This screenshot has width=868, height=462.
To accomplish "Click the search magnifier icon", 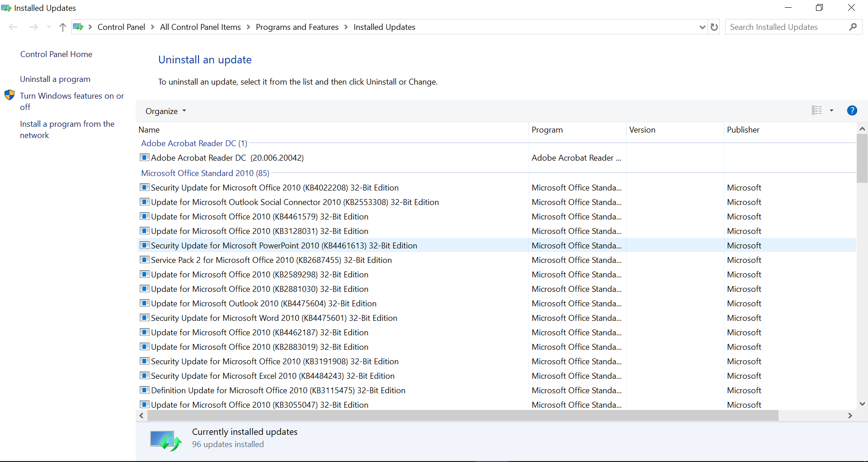I will pyautogui.click(x=853, y=27).
